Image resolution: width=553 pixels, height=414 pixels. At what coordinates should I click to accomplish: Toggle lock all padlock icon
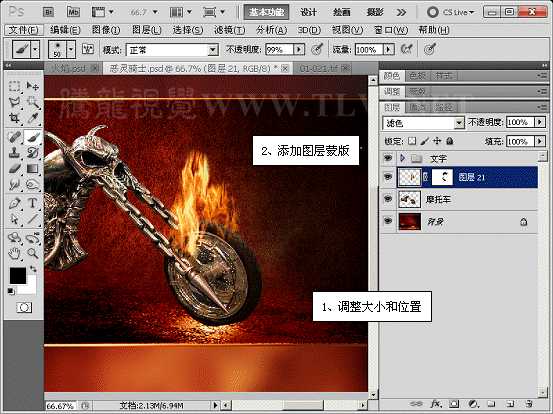click(x=450, y=141)
